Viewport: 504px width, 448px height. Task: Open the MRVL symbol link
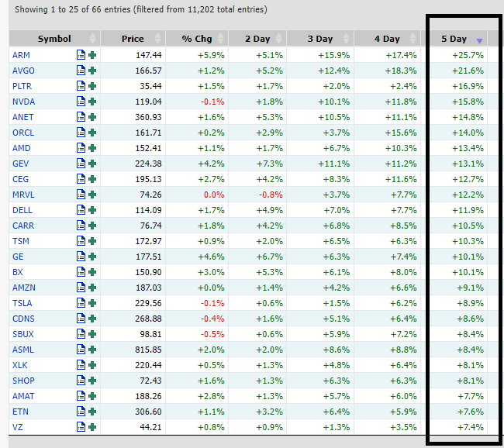[23, 195]
